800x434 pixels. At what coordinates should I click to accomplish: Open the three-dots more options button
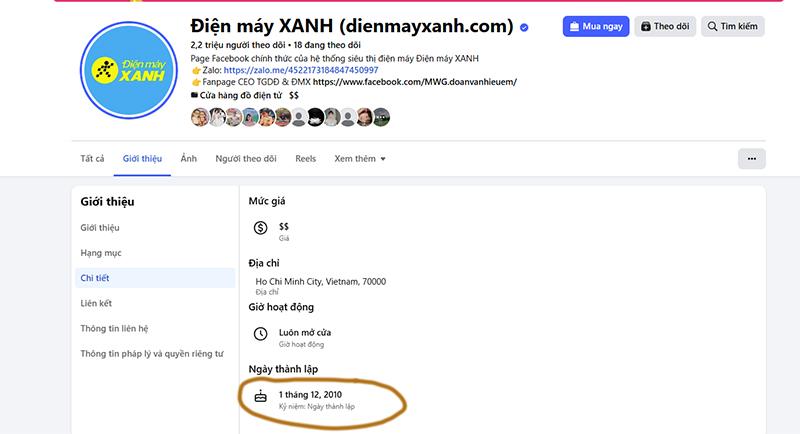point(752,159)
